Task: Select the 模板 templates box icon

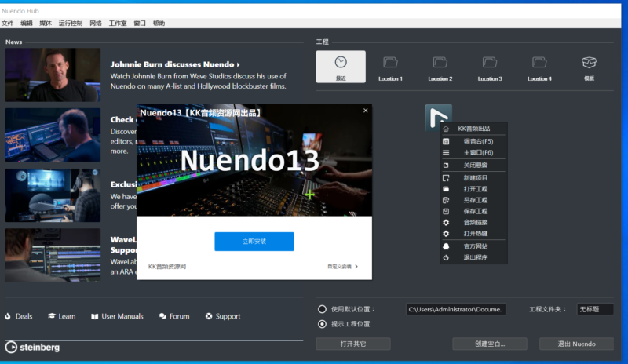Action: pyautogui.click(x=590, y=63)
